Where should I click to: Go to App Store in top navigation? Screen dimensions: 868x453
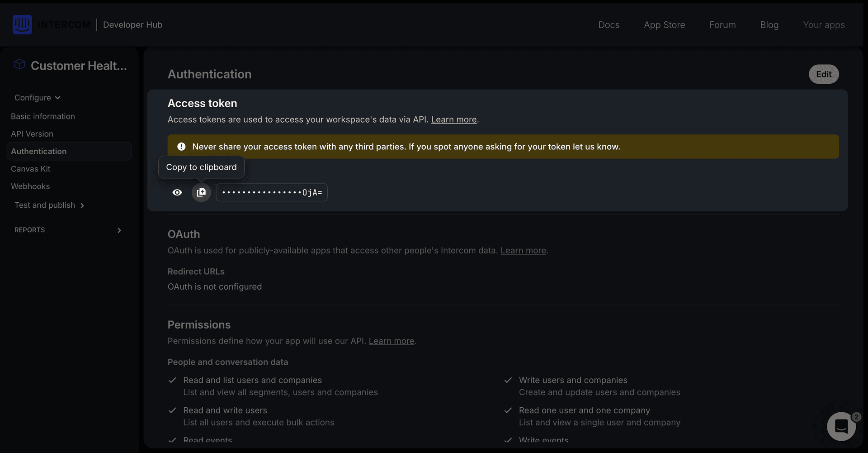(x=664, y=25)
